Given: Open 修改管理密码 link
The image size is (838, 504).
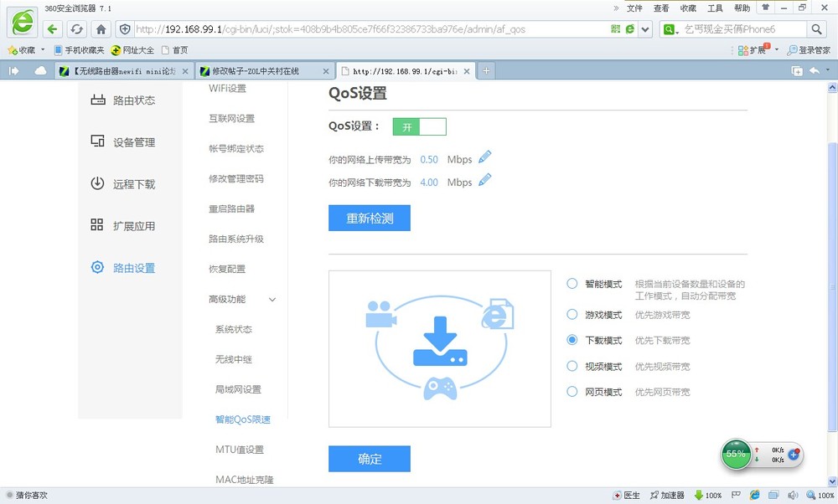Looking at the screenshot, I should [235, 179].
